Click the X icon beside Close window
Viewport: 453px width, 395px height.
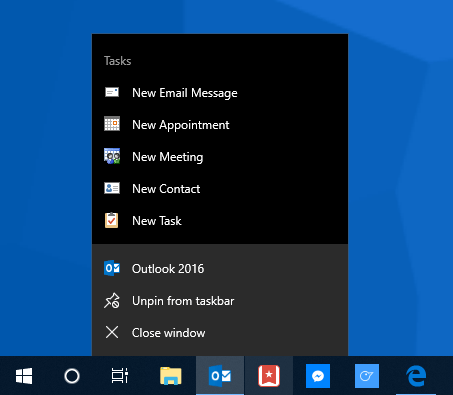(x=112, y=332)
